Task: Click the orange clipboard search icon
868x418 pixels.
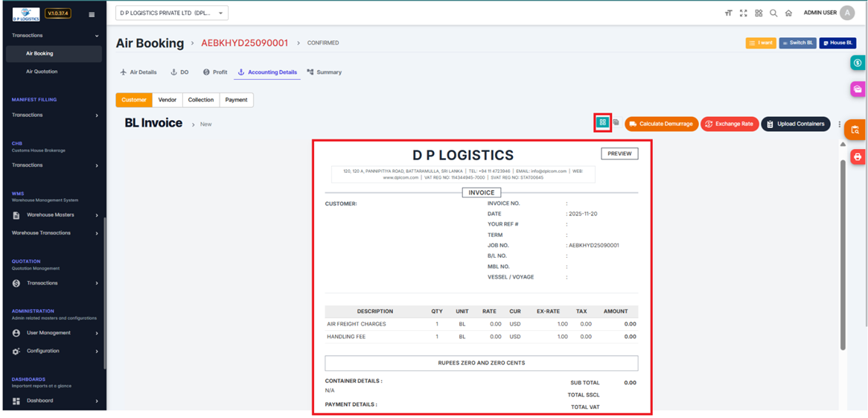Action: click(855, 130)
